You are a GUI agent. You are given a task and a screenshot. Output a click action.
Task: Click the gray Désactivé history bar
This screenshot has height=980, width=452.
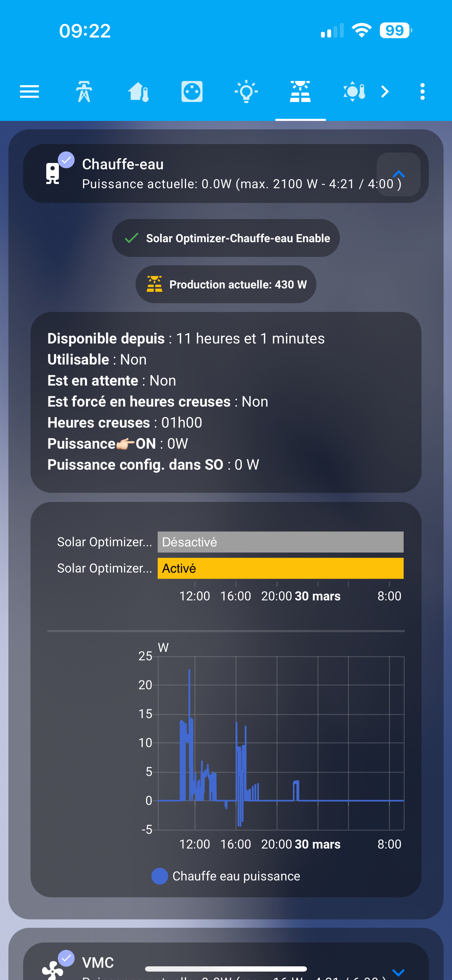point(280,542)
